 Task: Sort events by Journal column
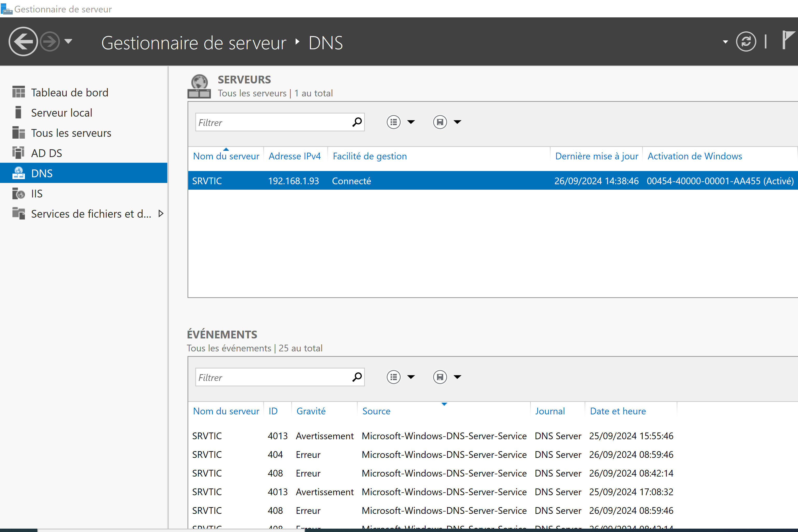[x=550, y=411]
